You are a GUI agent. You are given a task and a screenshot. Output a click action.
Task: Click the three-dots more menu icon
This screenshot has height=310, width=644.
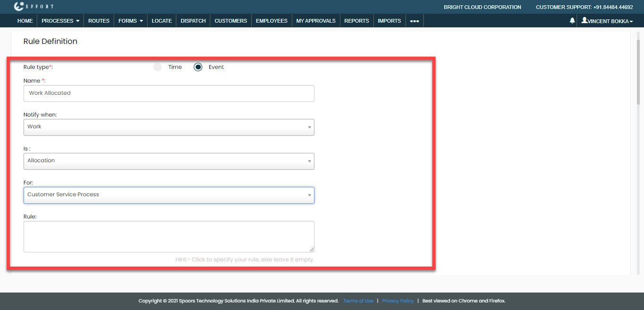tap(414, 21)
